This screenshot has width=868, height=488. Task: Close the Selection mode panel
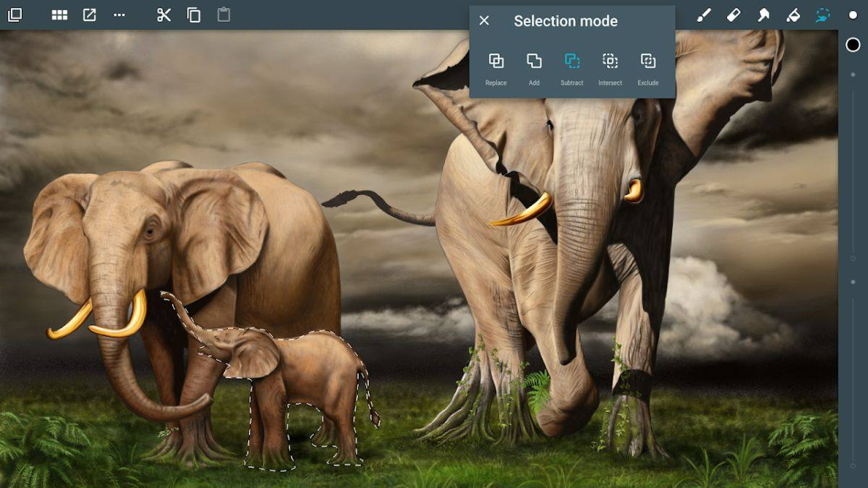pos(485,21)
